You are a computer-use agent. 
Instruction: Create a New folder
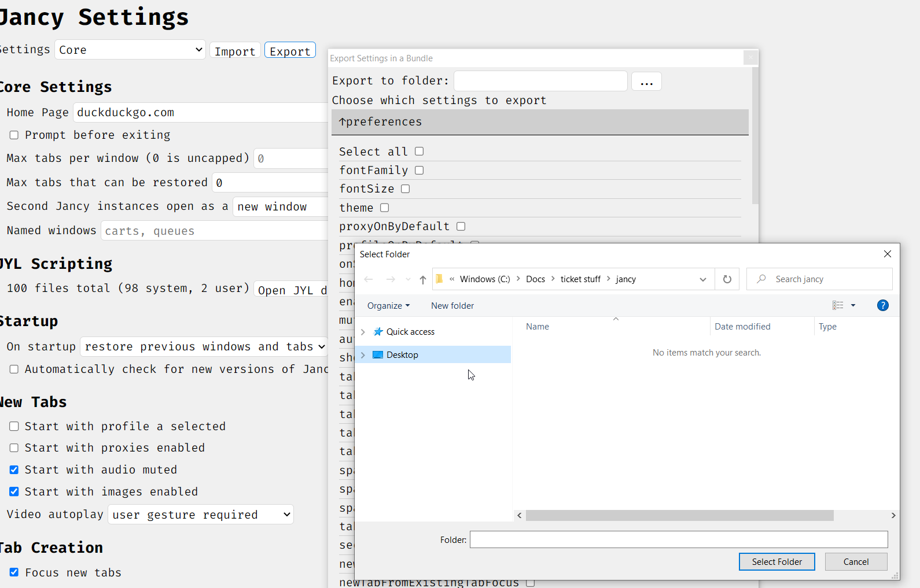(452, 305)
